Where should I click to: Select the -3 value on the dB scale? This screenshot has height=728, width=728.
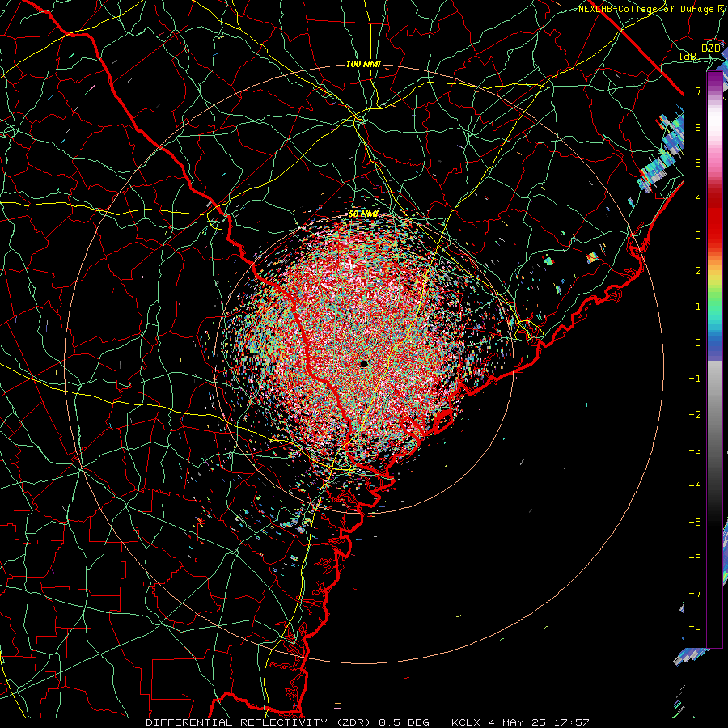pyautogui.click(x=695, y=451)
